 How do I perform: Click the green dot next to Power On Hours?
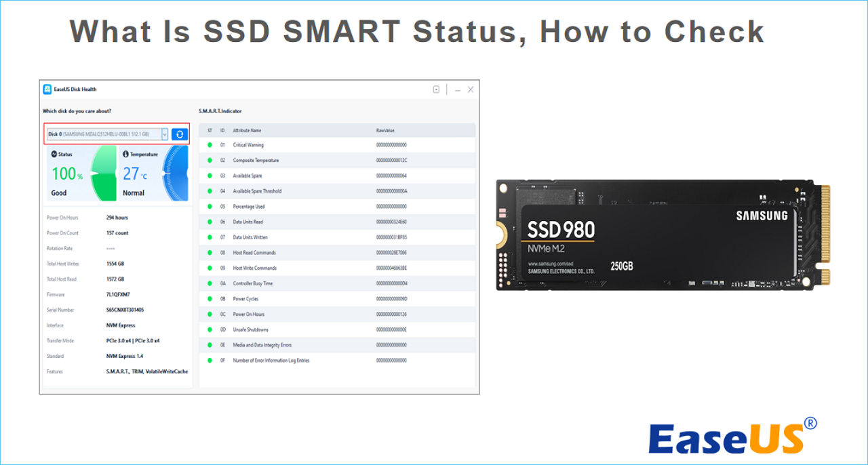click(x=209, y=314)
